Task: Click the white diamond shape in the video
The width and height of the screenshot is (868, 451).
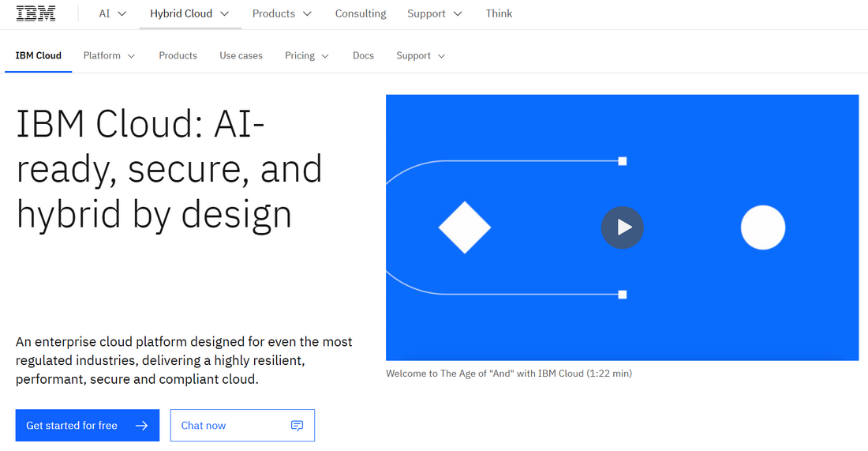Action: tap(465, 227)
